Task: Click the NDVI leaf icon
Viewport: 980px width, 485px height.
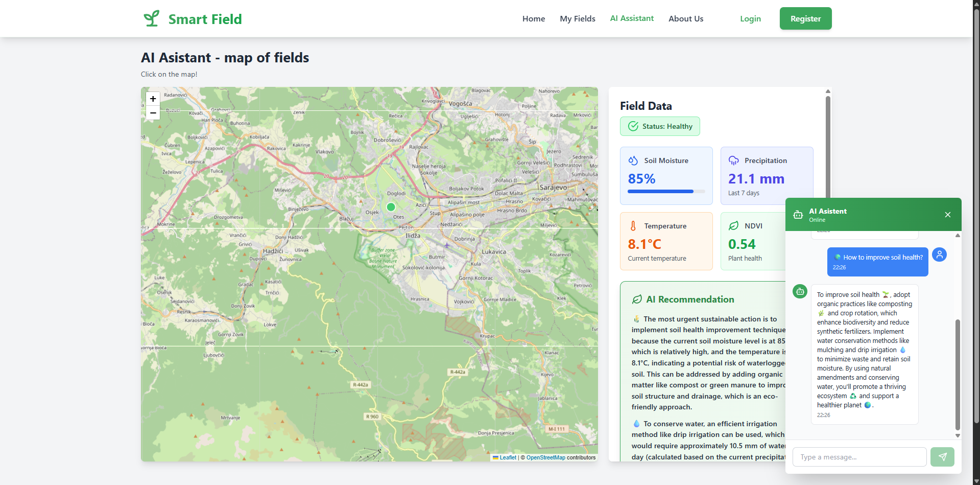Action: (x=734, y=226)
